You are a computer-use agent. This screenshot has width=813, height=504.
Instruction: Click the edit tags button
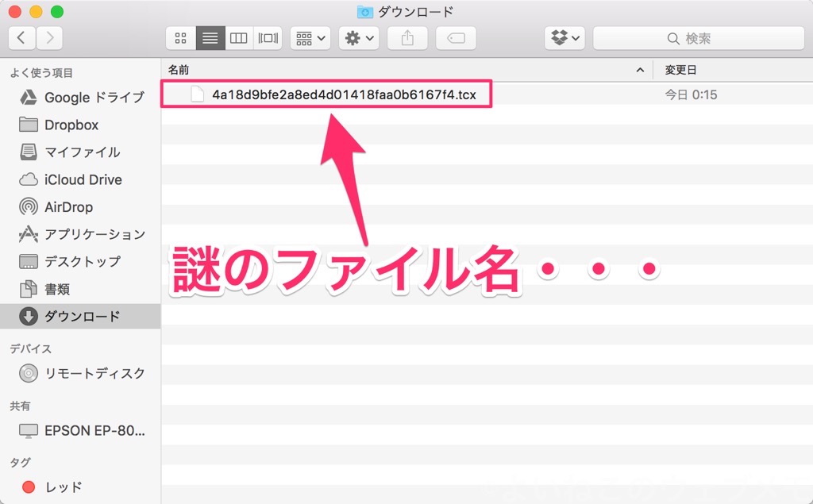coord(456,37)
